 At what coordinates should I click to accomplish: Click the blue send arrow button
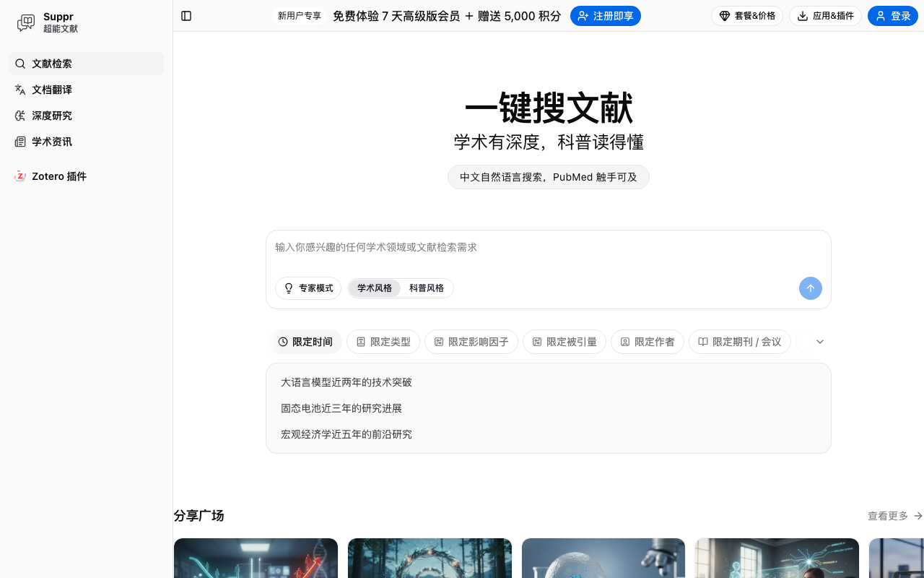point(811,288)
